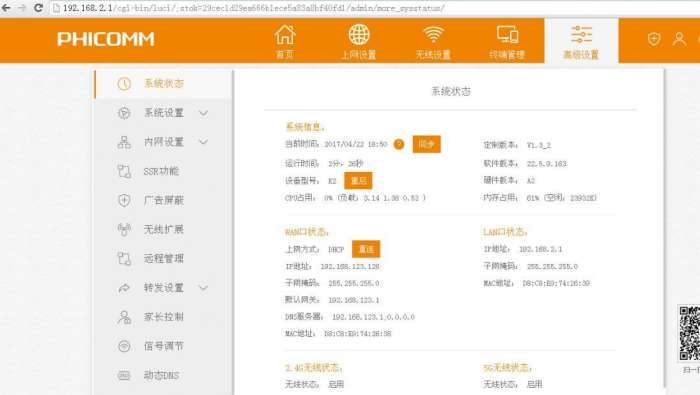Open 家长控制 parental control icon

pos(124,317)
